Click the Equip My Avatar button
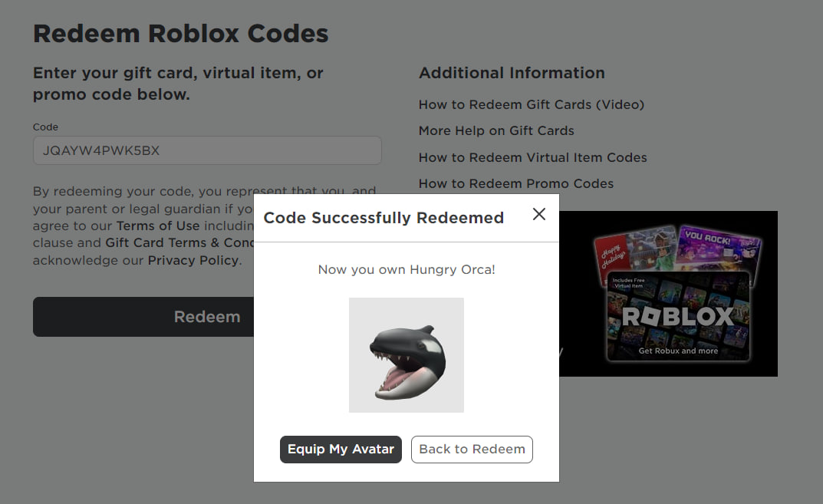Screen dimensions: 823x504 click(x=341, y=450)
